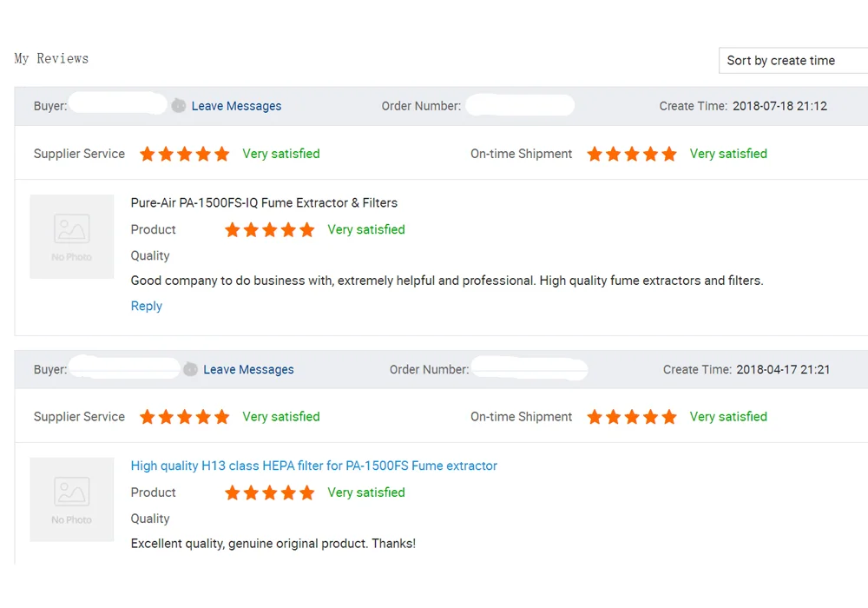Click the hidden order number in the 2018-07-18 review
The height and width of the screenshot is (608, 868).
tap(519, 106)
